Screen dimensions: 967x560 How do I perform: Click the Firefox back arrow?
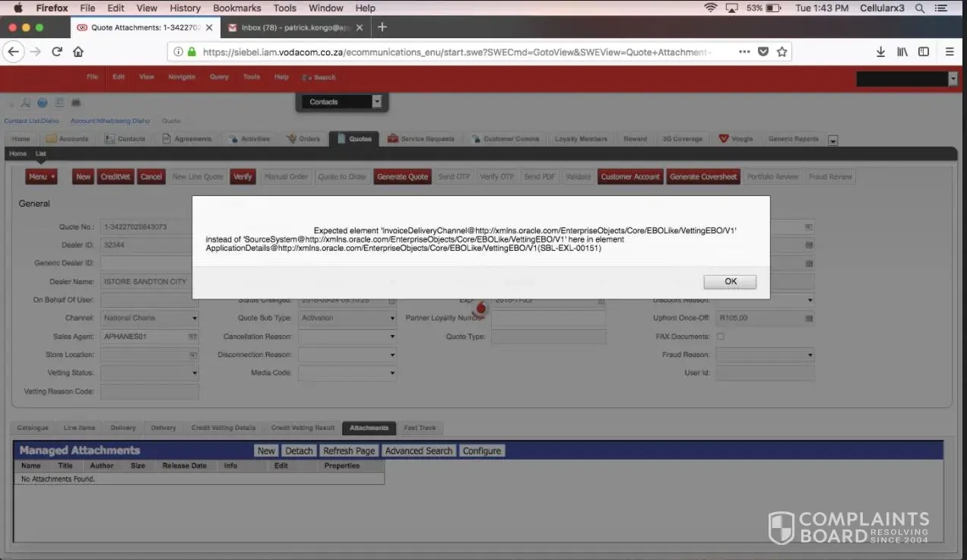pyautogui.click(x=13, y=52)
